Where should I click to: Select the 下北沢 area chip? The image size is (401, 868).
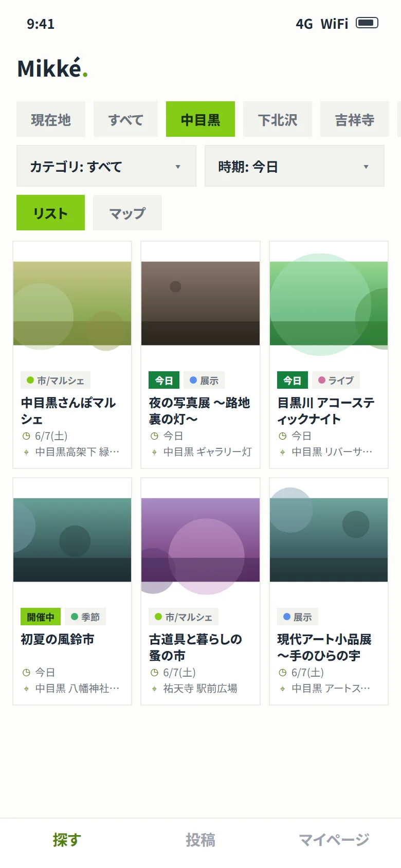tap(278, 119)
